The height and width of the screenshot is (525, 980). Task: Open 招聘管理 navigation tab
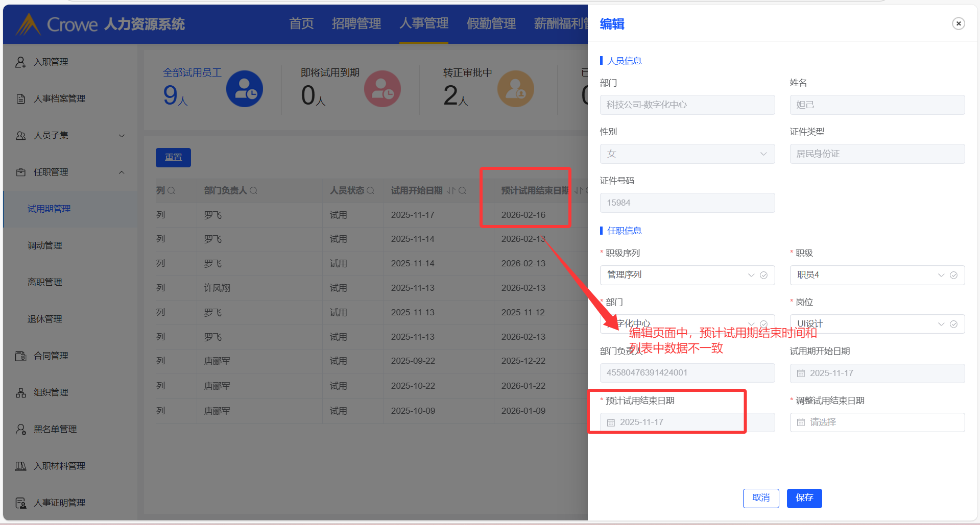(356, 24)
